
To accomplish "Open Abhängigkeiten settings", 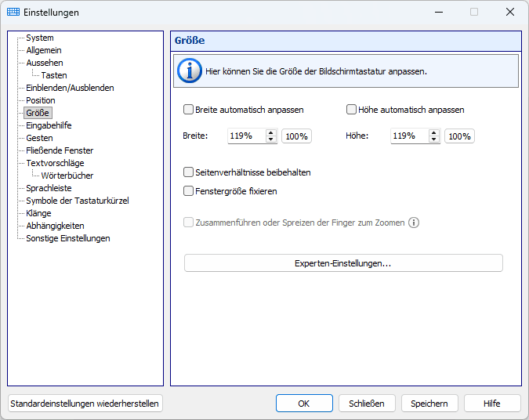I will (x=55, y=226).
